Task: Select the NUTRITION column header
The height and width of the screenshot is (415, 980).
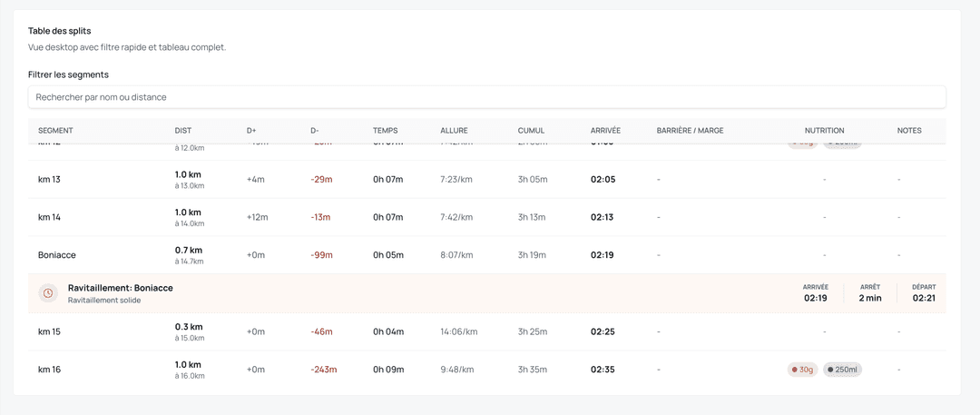Action: tap(824, 131)
